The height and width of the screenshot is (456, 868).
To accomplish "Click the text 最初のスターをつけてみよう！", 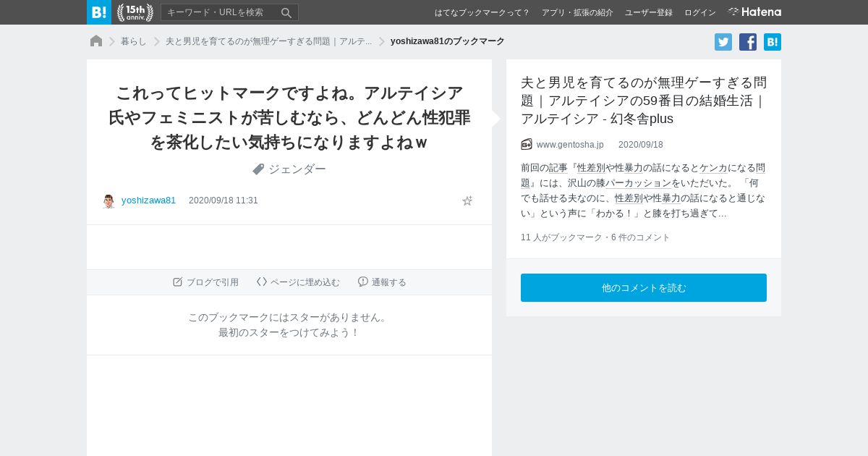I will (x=289, y=332).
